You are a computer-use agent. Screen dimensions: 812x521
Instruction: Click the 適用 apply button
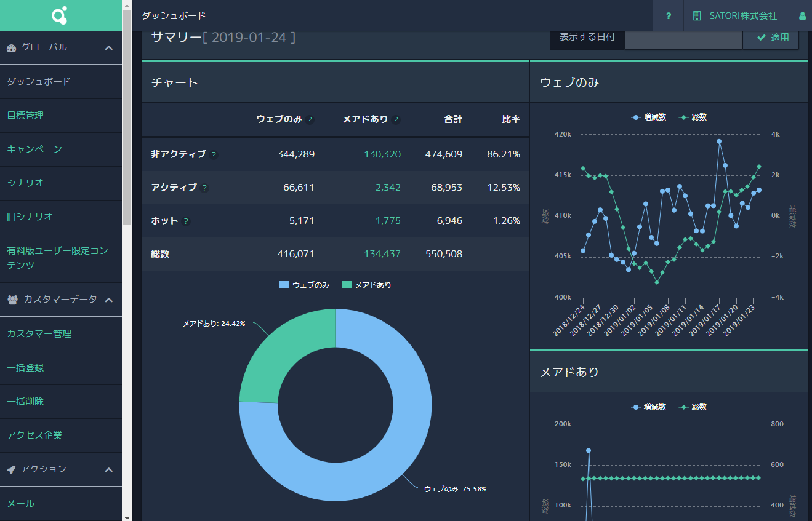pos(771,38)
